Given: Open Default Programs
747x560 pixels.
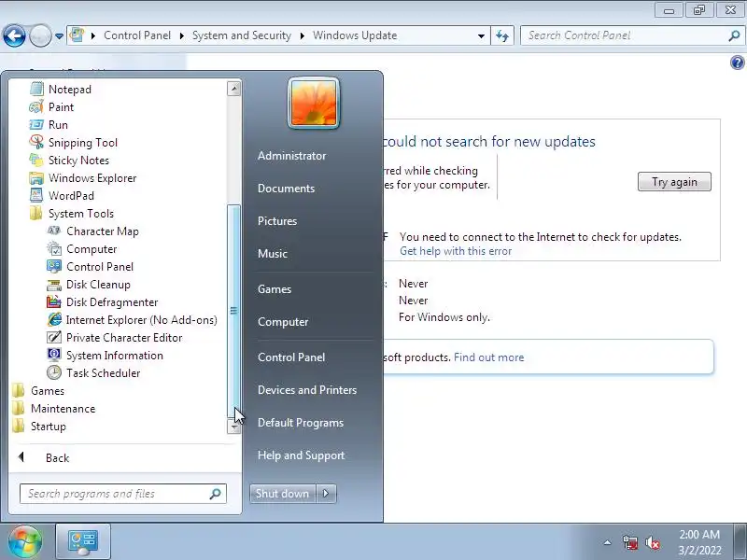Looking at the screenshot, I should (300, 423).
